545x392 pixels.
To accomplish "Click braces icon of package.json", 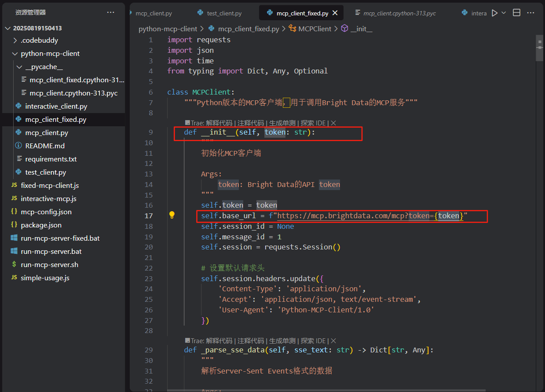I will tap(14, 225).
